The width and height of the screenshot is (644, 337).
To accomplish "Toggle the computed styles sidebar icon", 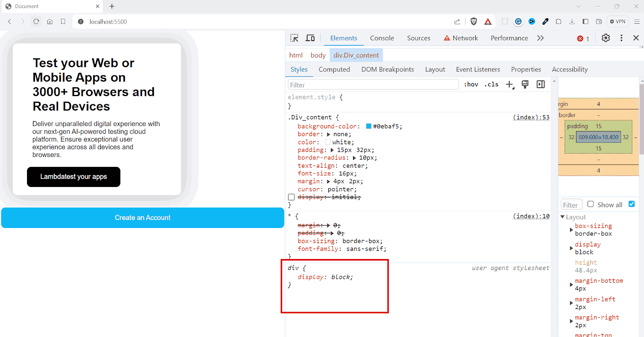I will point(541,84).
